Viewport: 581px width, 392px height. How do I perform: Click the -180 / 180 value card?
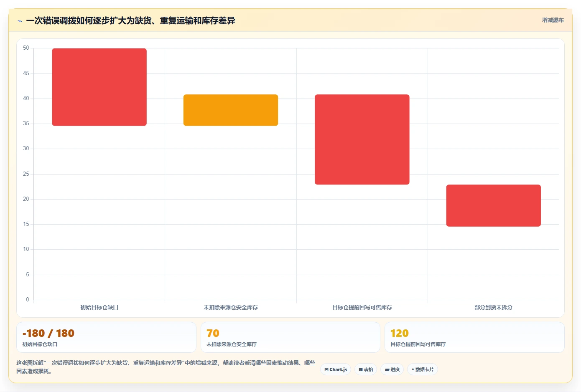coord(106,337)
